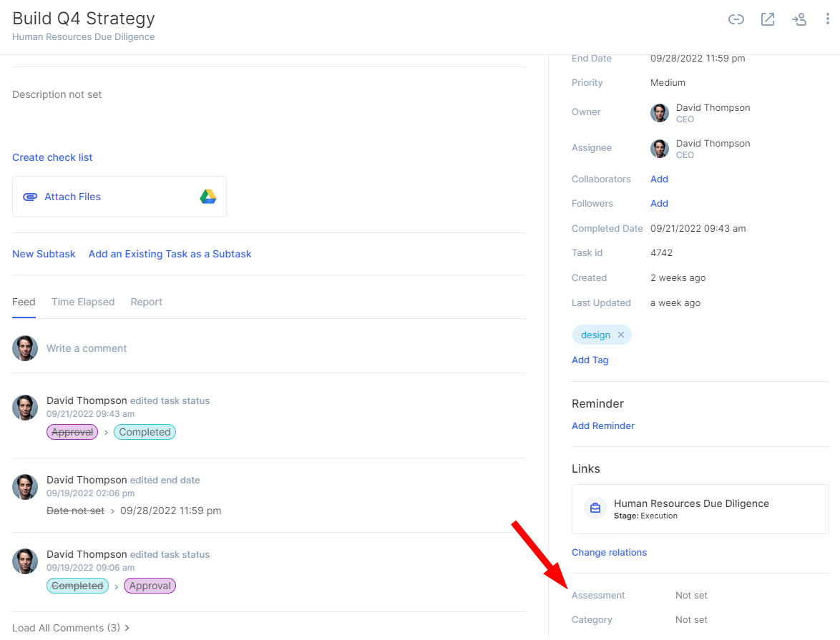Viewport: 840px width, 640px height.
Task: Click the Build Q4 Strategy title
Action: [x=84, y=18]
